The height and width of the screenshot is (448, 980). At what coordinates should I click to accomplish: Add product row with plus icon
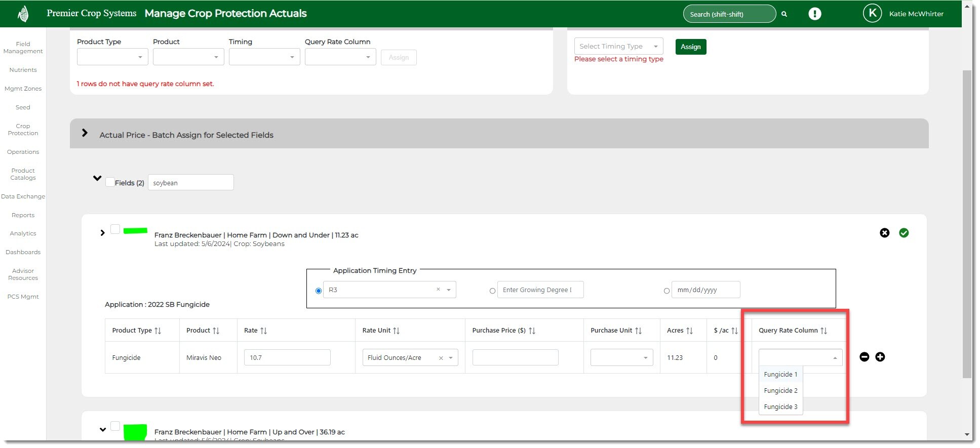[x=880, y=357]
